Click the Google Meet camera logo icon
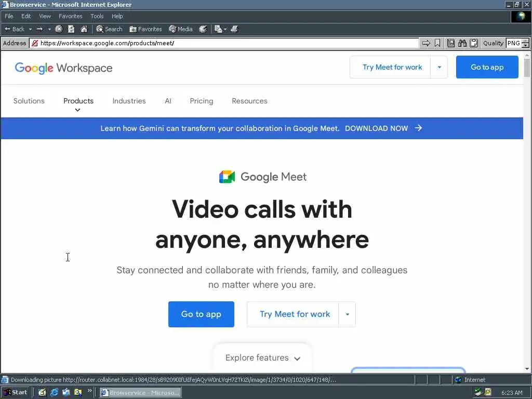Image resolution: width=532 pixels, height=399 pixels. 227,177
